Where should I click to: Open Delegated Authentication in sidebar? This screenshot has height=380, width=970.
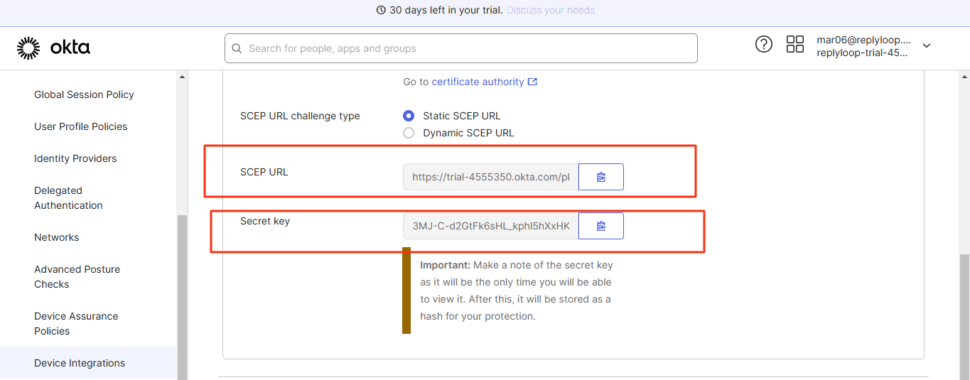coord(69,198)
